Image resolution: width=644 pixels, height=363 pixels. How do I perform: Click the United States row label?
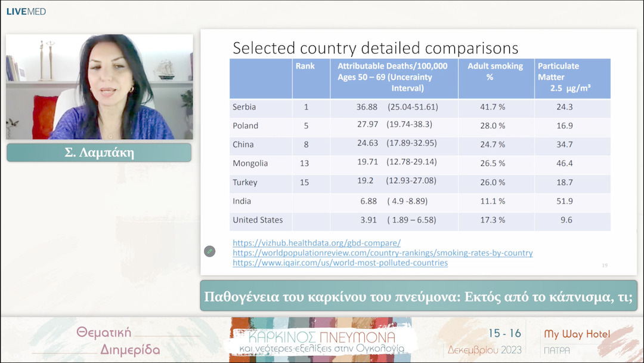[258, 220]
